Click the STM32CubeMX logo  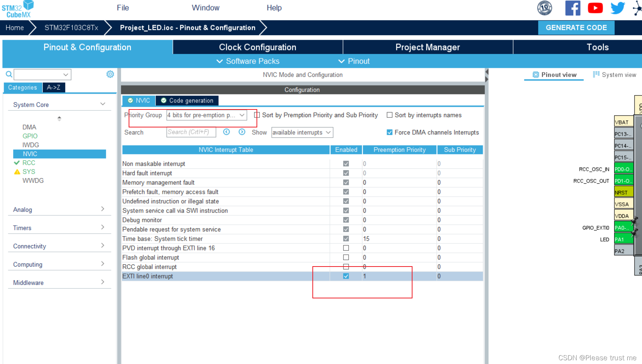pos(18,9)
